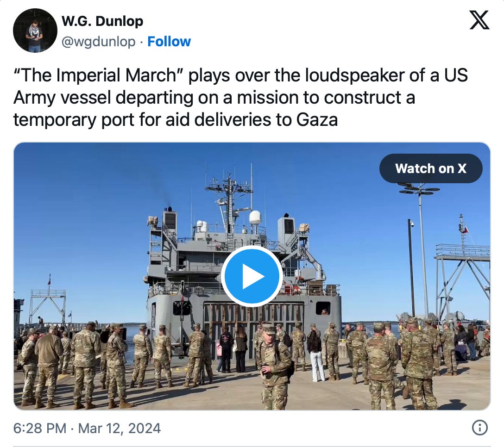Play the embedded video

coord(252,276)
